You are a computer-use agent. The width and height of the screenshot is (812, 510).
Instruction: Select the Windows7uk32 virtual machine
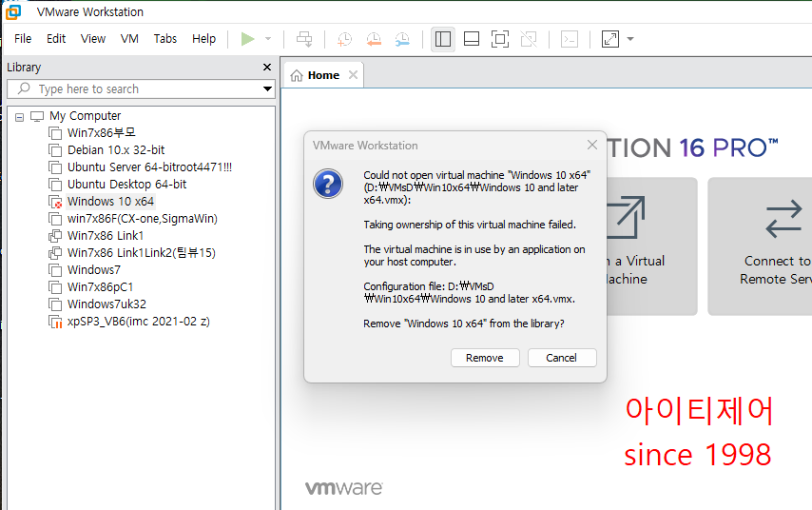[106, 304]
